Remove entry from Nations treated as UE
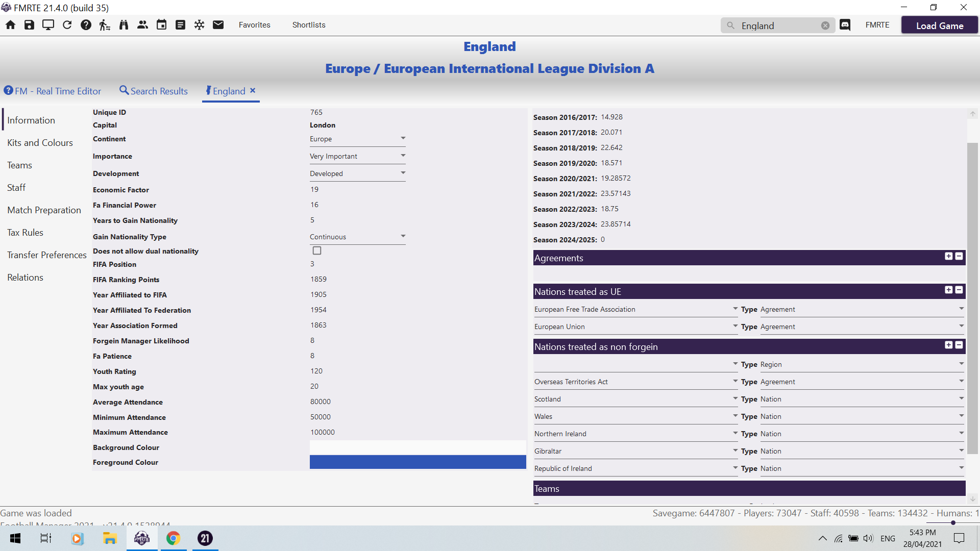Image resolution: width=980 pixels, height=551 pixels. coord(959,290)
